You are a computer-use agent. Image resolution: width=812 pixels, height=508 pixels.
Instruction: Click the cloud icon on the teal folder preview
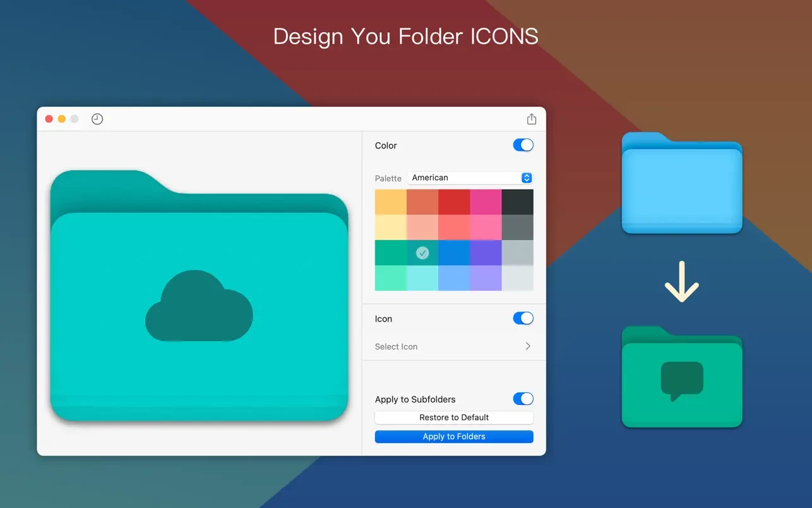[x=199, y=308]
